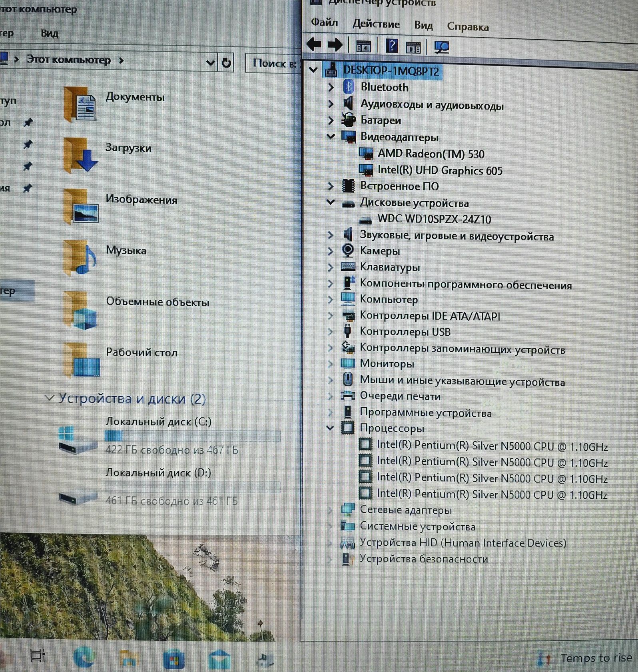Open the address bar history dropdown
638x672 pixels.
[210, 62]
